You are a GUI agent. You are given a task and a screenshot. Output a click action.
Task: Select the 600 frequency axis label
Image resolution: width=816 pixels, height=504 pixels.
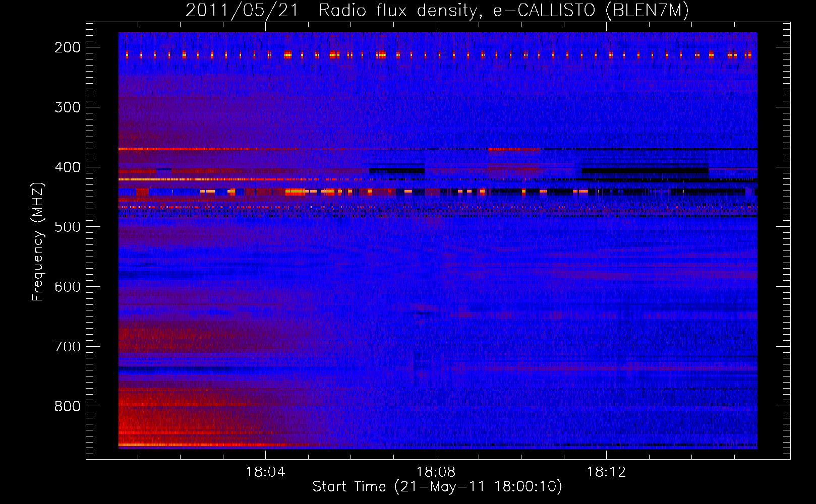[x=68, y=287]
